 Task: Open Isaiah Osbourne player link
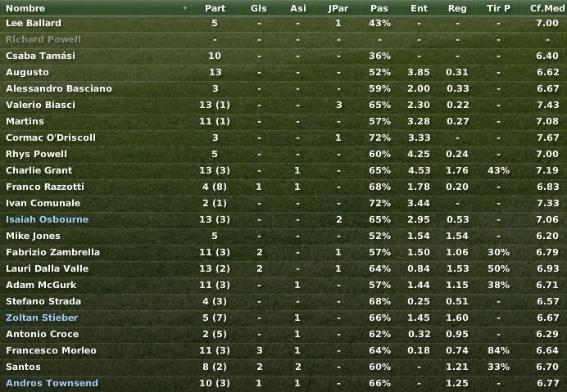pos(47,219)
